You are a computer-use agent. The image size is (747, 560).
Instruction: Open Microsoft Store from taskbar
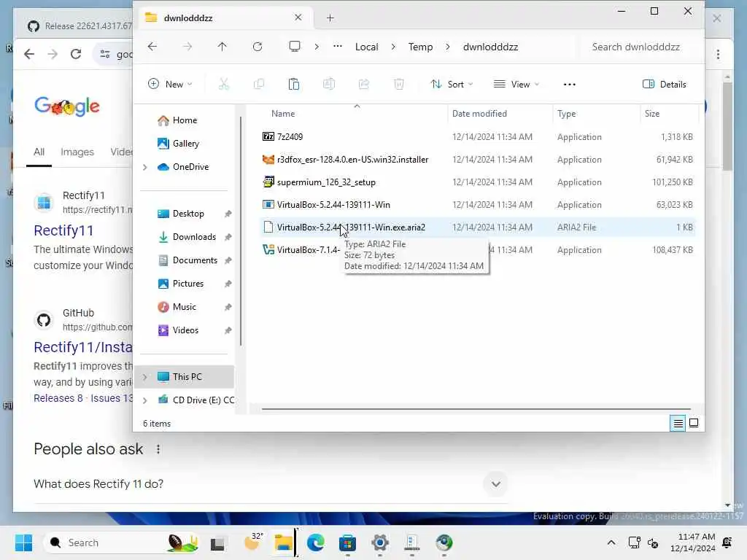[347, 542]
